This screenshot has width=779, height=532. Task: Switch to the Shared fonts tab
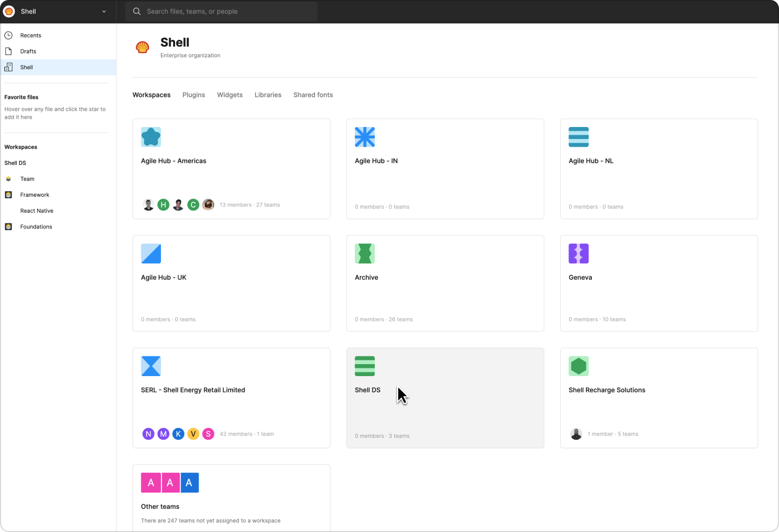pyautogui.click(x=313, y=95)
